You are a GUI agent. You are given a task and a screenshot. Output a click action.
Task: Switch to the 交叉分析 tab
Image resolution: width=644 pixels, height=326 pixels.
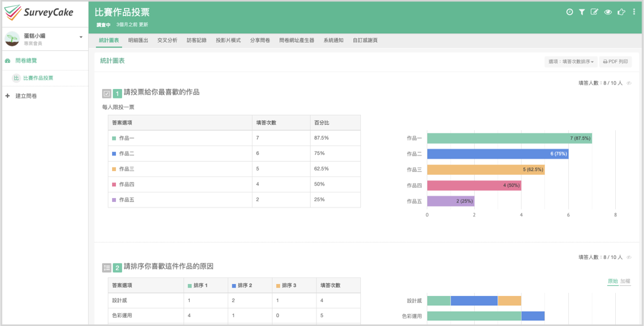click(167, 40)
